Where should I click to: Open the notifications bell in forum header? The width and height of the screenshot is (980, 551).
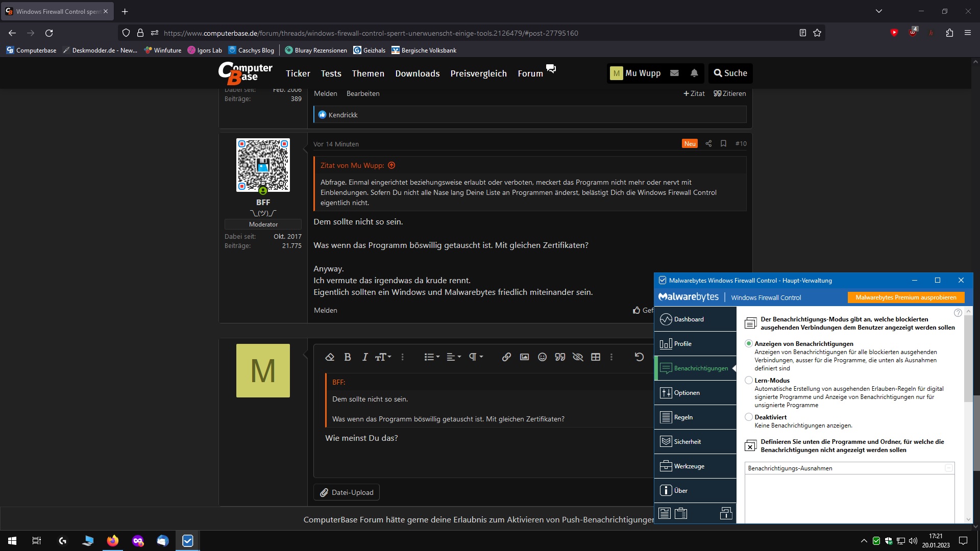[x=694, y=73]
